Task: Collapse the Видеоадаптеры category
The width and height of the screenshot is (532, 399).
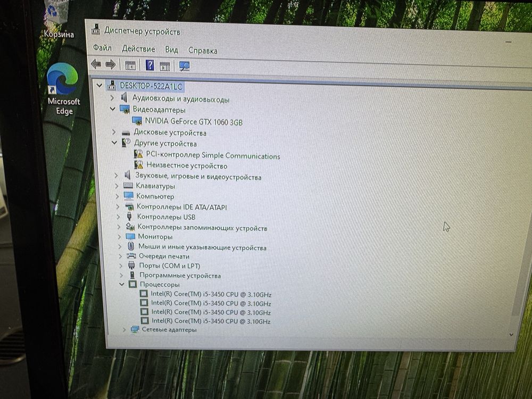Action: click(113, 109)
